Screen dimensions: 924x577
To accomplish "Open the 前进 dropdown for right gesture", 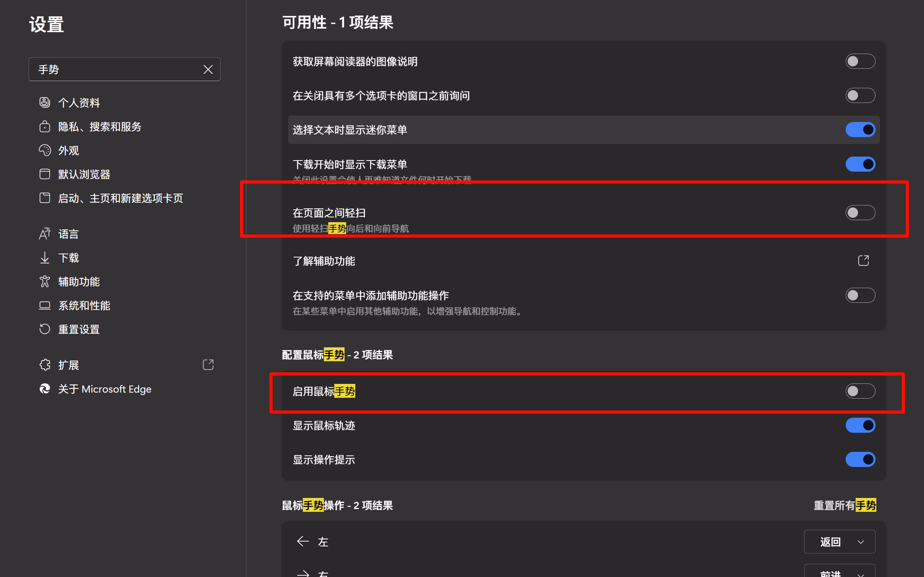I will (x=839, y=572).
